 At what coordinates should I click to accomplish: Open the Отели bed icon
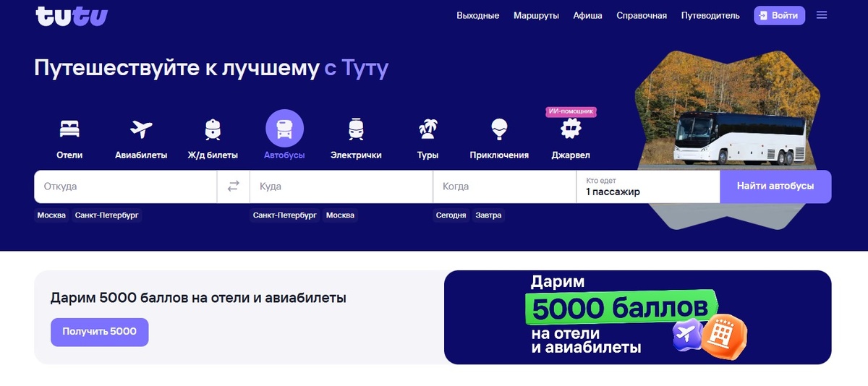click(69, 129)
